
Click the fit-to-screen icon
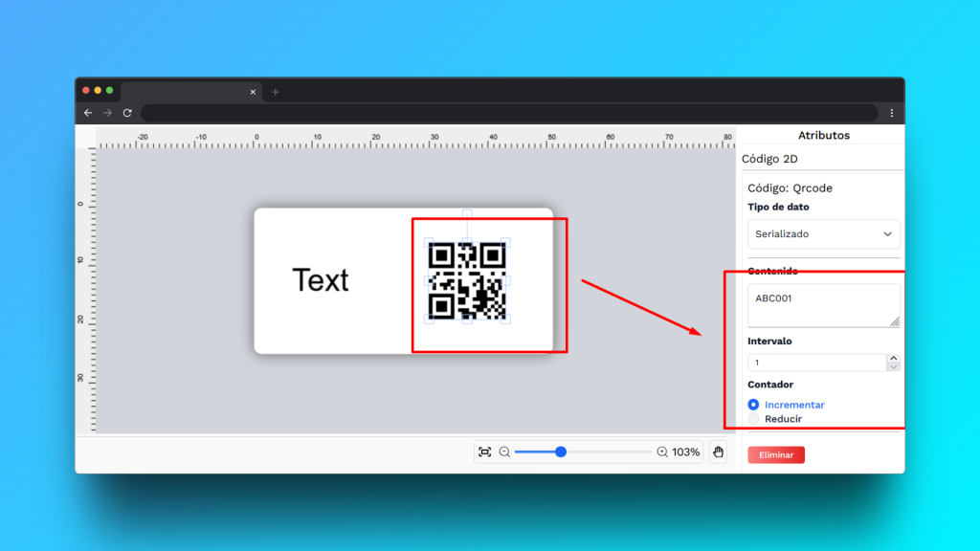click(485, 452)
